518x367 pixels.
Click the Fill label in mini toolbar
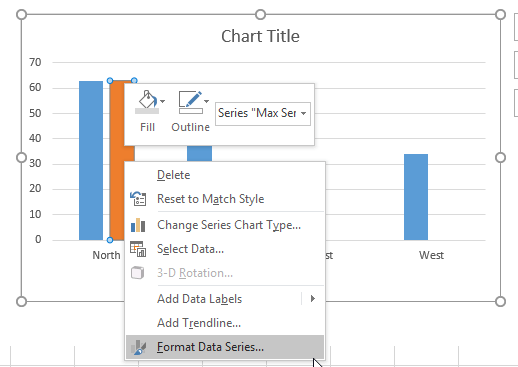click(x=147, y=127)
